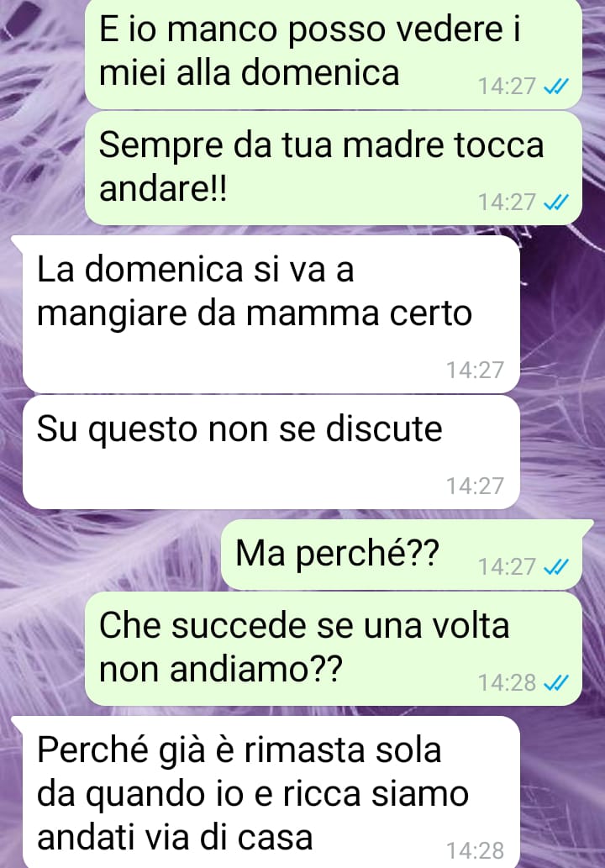Tap the 14:27 timestamp after 'andare!!'

[x=507, y=203]
